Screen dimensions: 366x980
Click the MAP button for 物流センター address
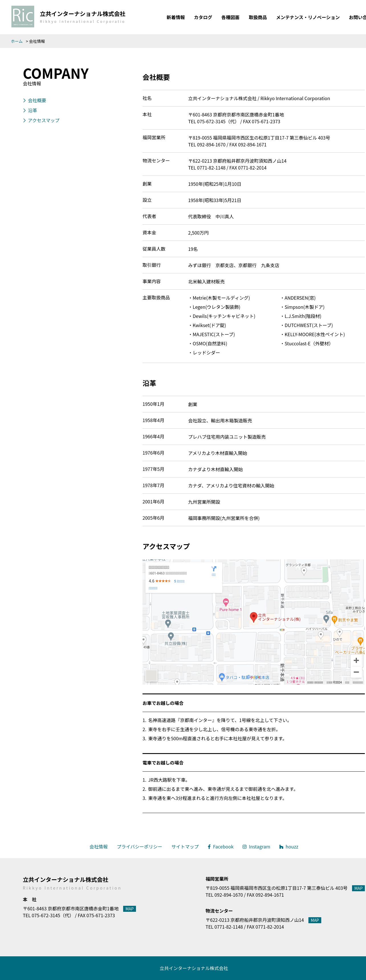pyautogui.click(x=315, y=920)
